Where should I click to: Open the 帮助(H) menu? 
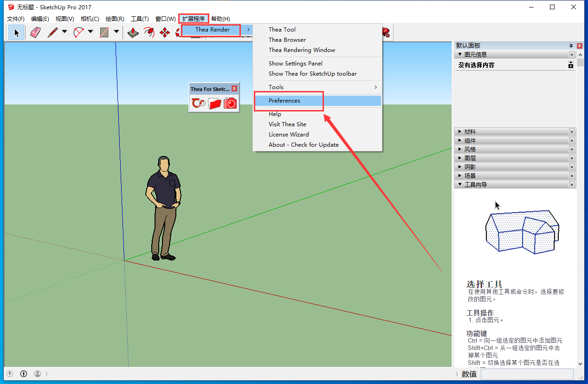(x=220, y=19)
